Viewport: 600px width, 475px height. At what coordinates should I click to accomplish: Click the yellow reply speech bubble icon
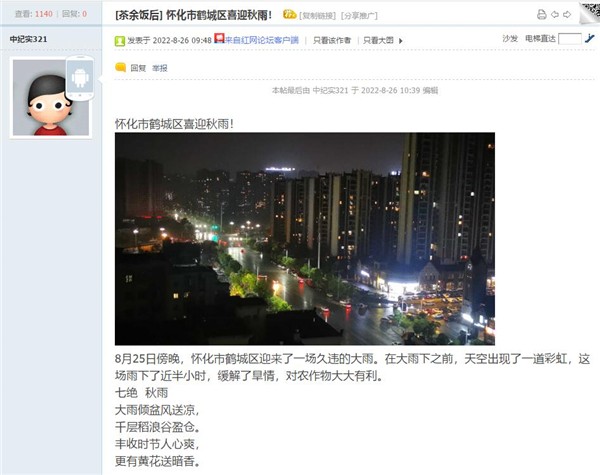coord(121,68)
